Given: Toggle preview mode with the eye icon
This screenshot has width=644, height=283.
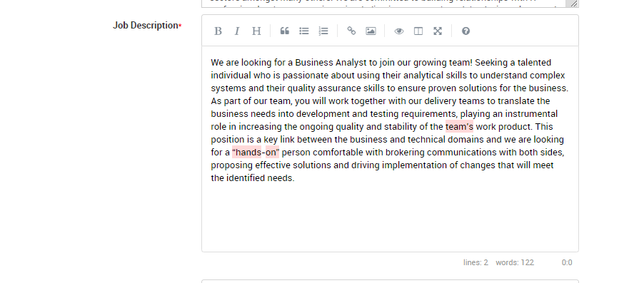Looking at the screenshot, I should click(399, 31).
